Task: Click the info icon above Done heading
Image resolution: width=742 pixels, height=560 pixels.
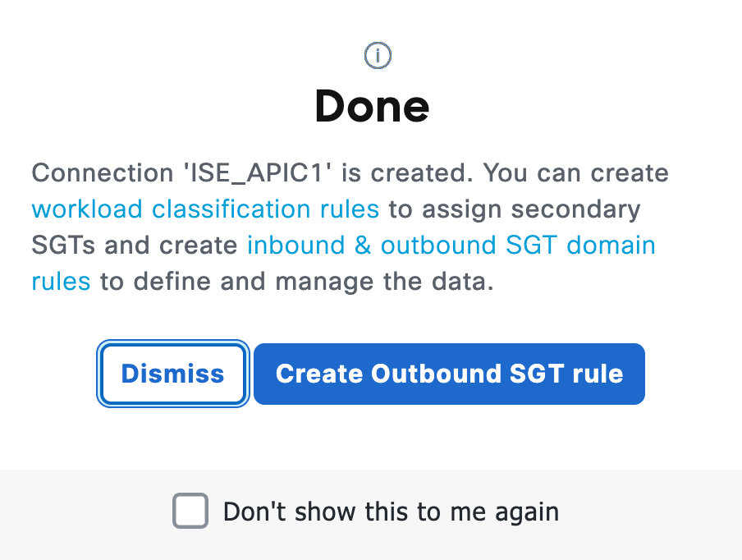Action: click(x=378, y=55)
